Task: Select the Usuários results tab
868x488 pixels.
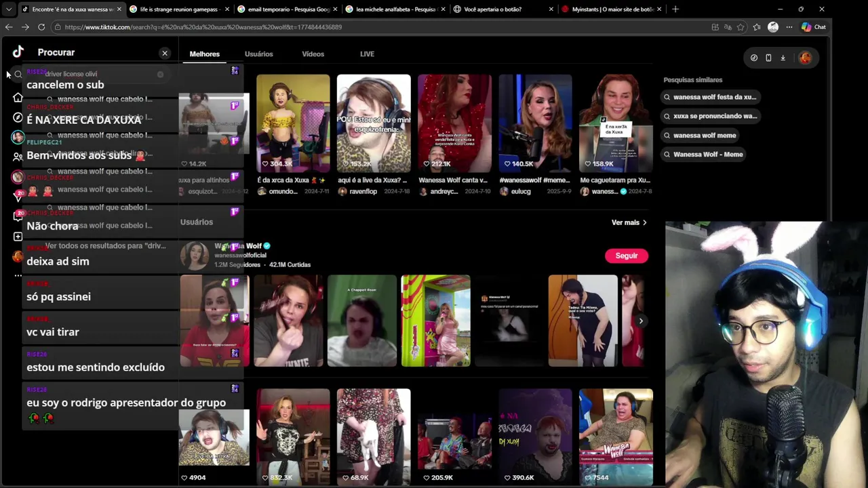Action: point(259,54)
